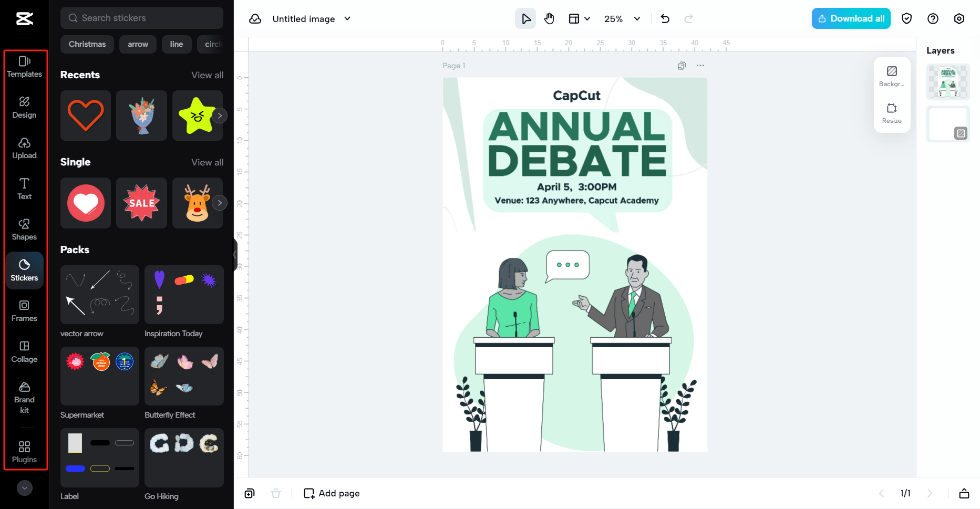Undo the last action

pos(665,19)
